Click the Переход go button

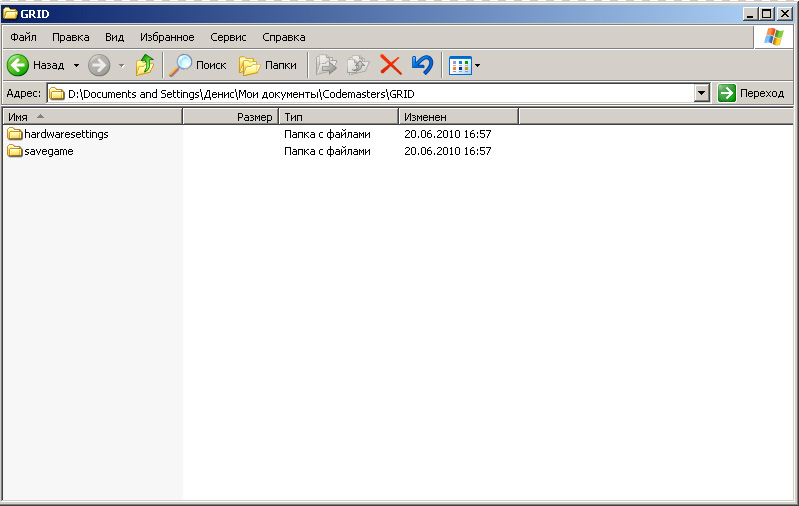pos(751,93)
